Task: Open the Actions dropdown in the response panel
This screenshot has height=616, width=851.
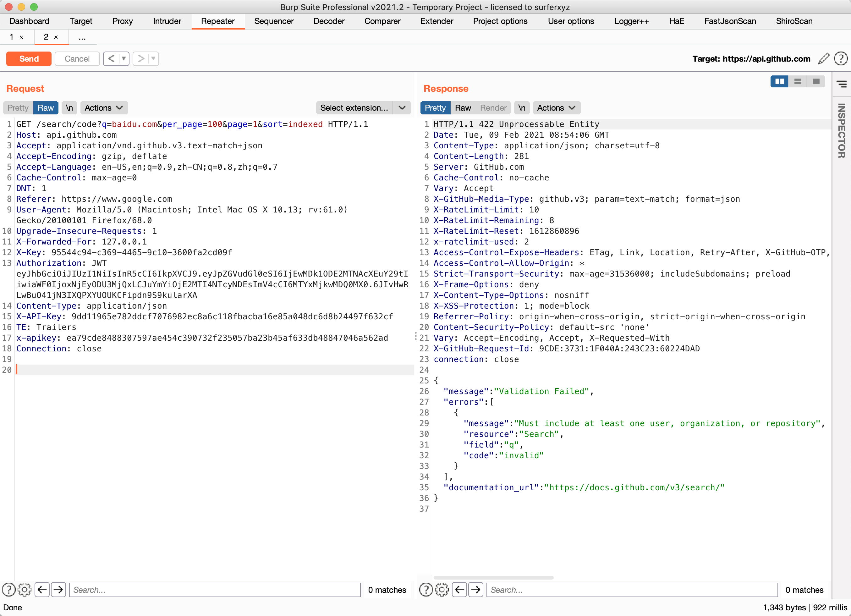Action: pyautogui.click(x=556, y=108)
